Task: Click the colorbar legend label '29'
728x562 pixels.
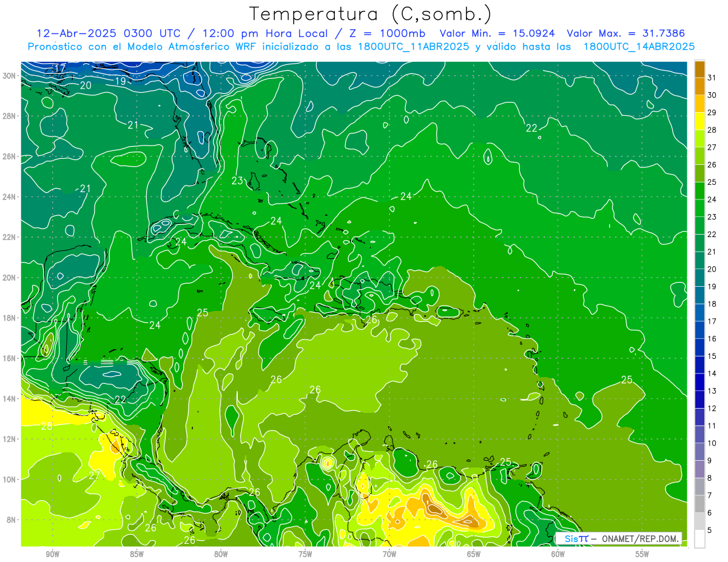Action: pyautogui.click(x=712, y=112)
